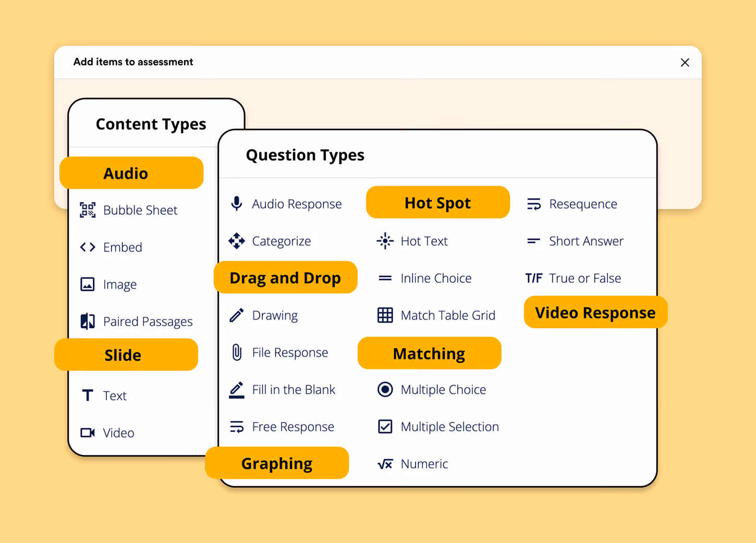This screenshot has height=543, width=756.
Task: Choose the Video Response question type
Action: [x=596, y=312]
